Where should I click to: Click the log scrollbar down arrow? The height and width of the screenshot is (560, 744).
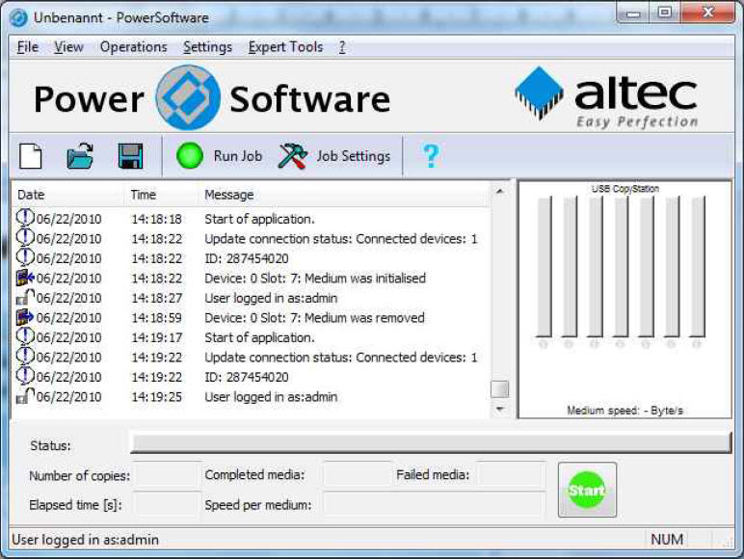pos(499,409)
